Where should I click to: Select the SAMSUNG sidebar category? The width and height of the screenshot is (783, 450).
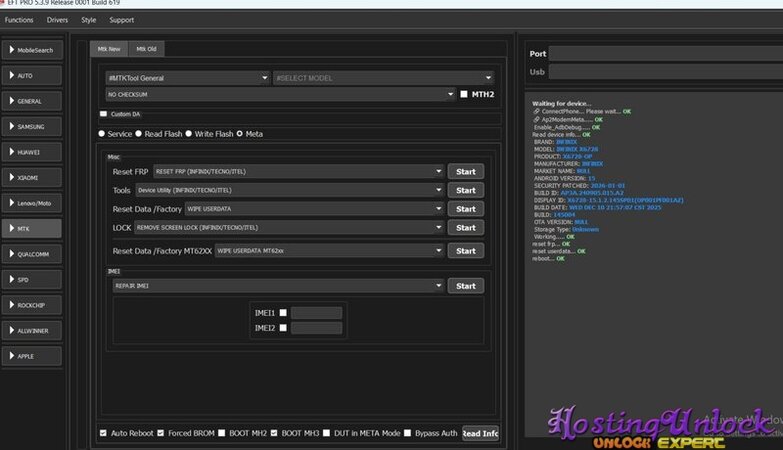[33, 127]
